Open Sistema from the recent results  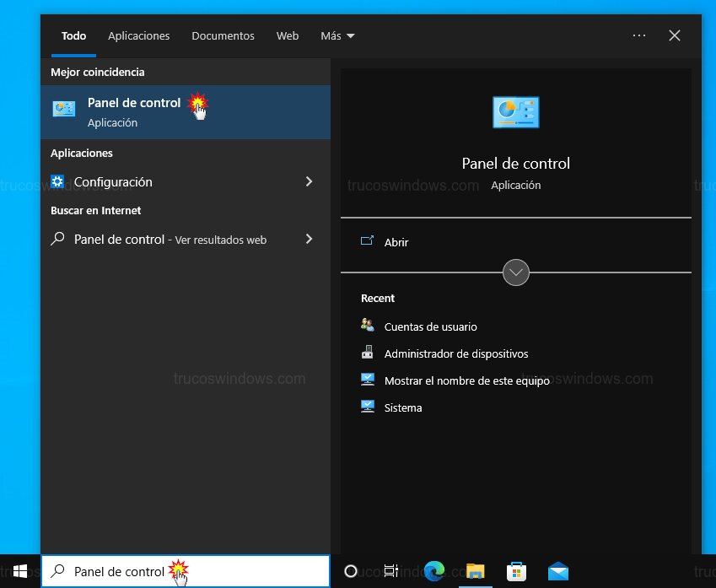point(367,407)
